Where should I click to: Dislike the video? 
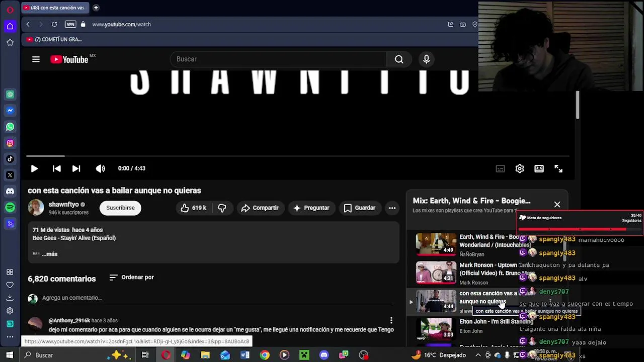222,208
